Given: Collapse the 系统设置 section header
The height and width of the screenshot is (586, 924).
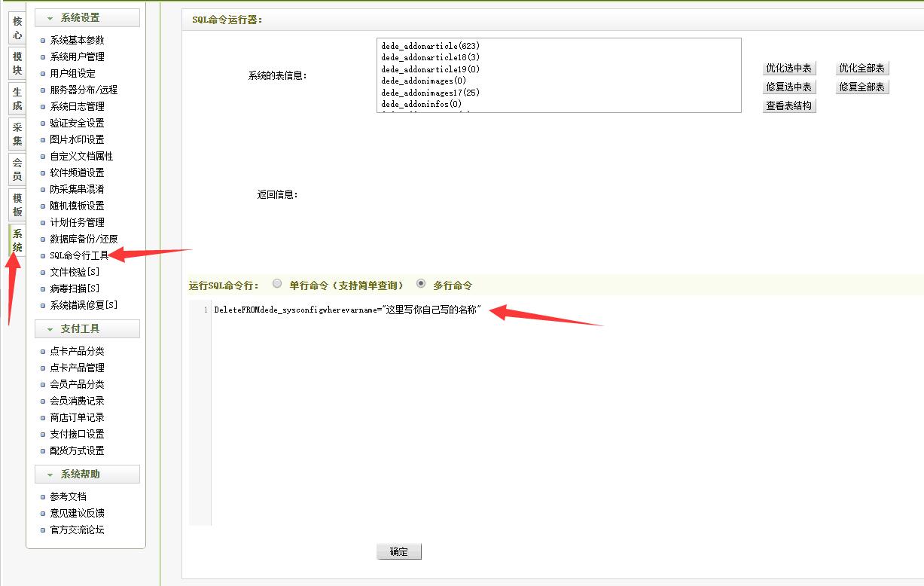Looking at the screenshot, I should click(87, 18).
